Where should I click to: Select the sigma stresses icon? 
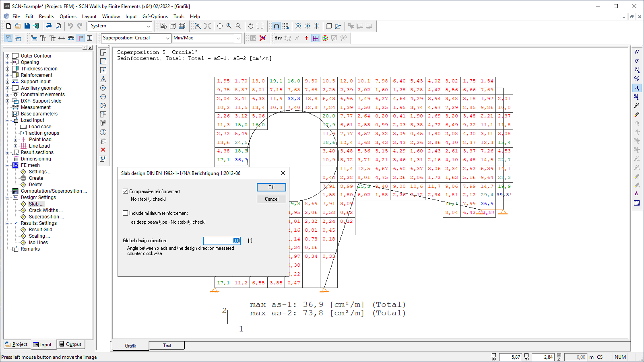(637, 61)
